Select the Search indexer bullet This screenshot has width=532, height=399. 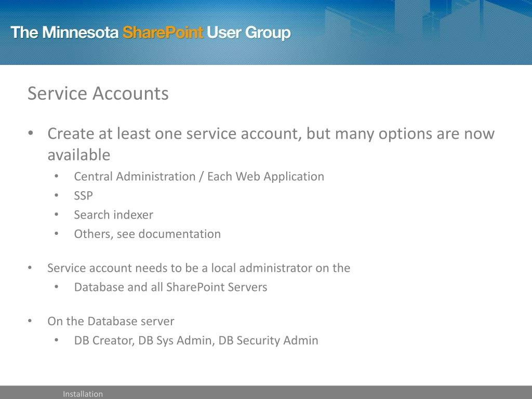point(114,215)
